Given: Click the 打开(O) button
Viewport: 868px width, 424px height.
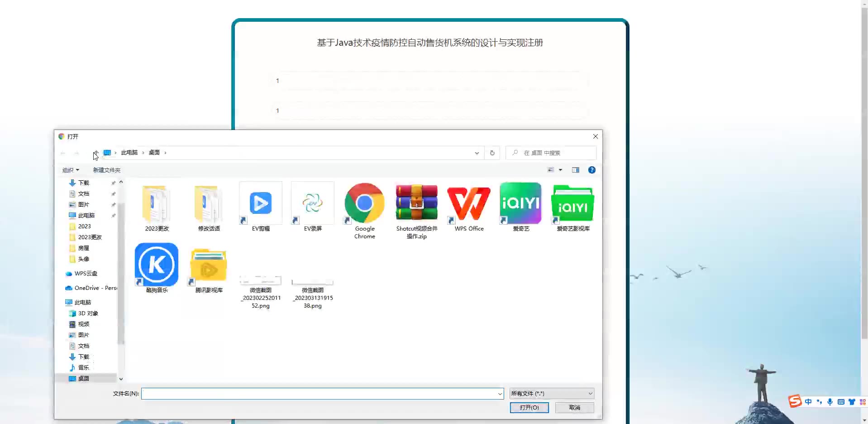Looking at the screenshot, I should pyautogui.click(x=529, y=408).
